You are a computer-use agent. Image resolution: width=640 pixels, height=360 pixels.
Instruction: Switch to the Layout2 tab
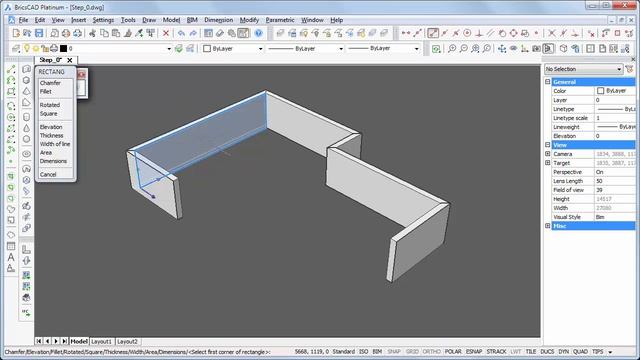(x=127, y=341)
